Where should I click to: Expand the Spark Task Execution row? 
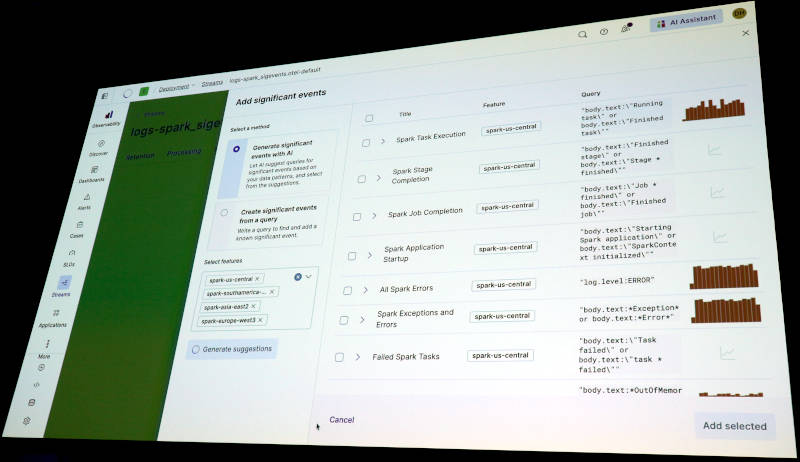(x=383, y=141)
